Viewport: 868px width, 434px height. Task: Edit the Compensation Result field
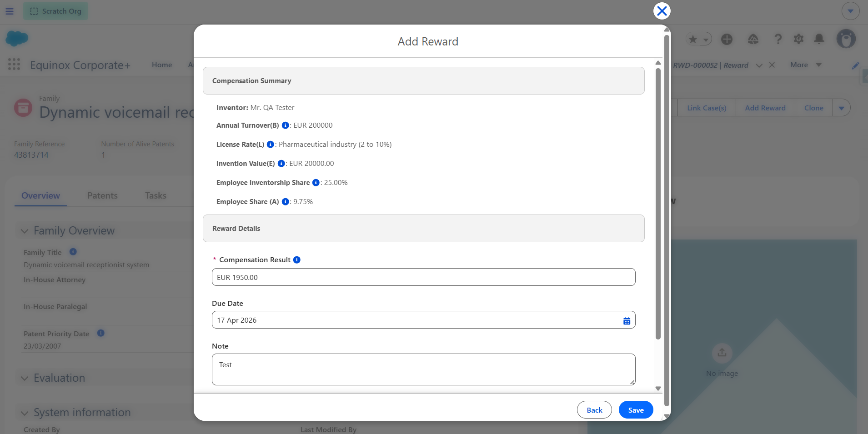coord(424,277)
